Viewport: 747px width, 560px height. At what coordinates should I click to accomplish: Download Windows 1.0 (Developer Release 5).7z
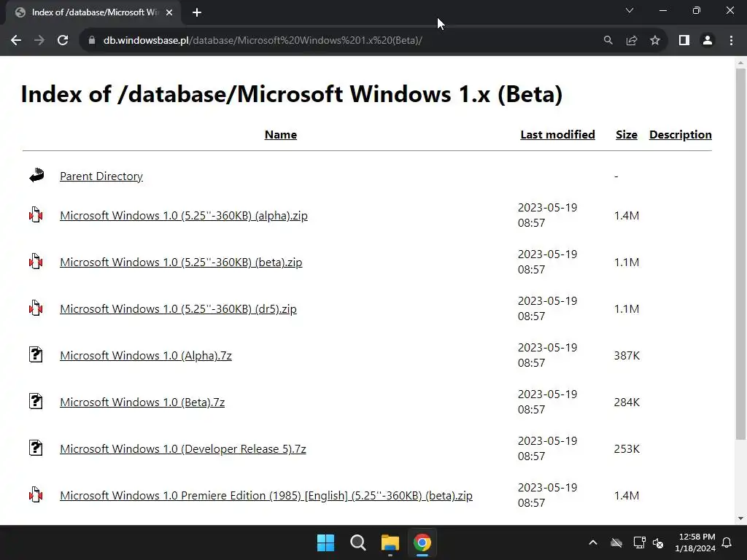tap(183, 449)
